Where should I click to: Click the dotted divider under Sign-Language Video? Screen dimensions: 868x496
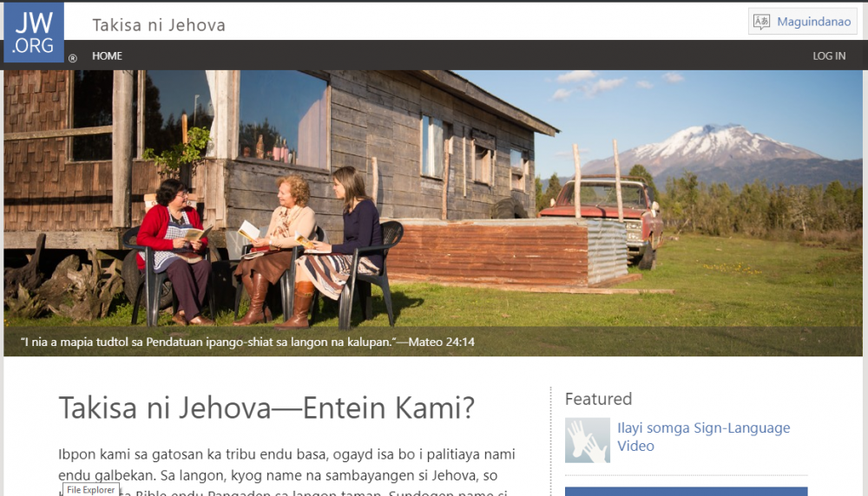click(686, 475)
